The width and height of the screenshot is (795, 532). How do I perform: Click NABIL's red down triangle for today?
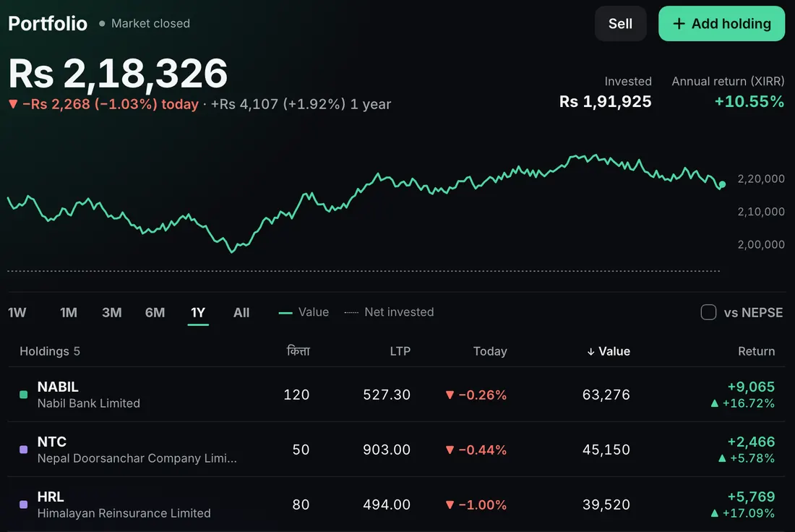click(x=450, y=395)
